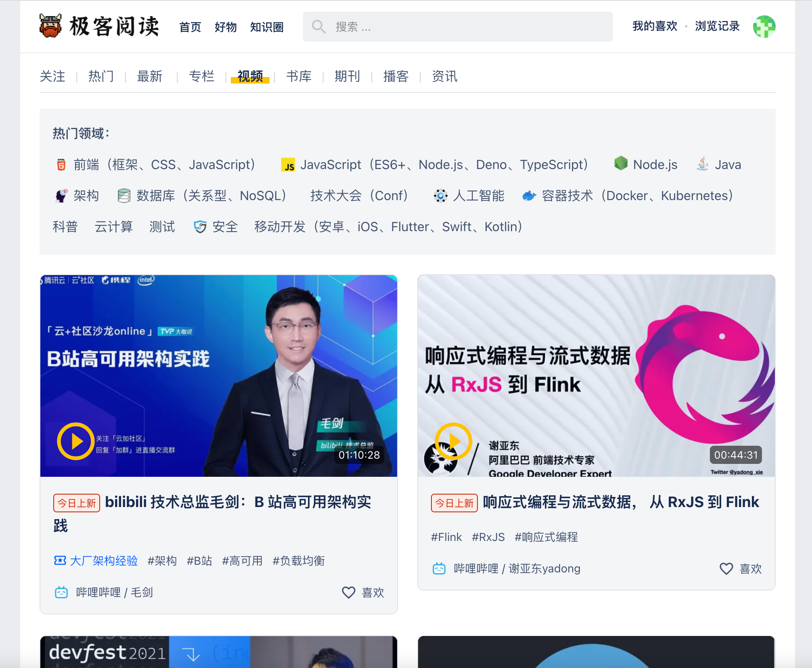Image resolution: width=812 pixels, height=668 pixels.
Task: Open 浏览记录 link
Action: tap(717, 26)
